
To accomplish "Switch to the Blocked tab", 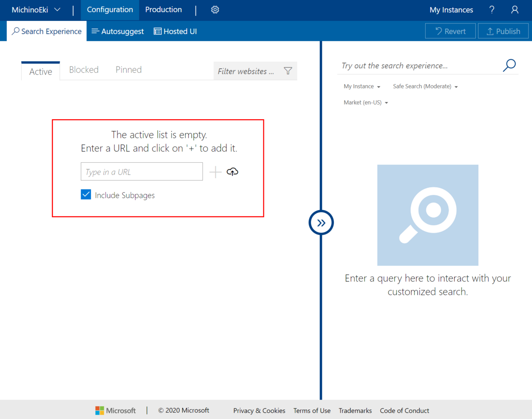I will point(84,70).
